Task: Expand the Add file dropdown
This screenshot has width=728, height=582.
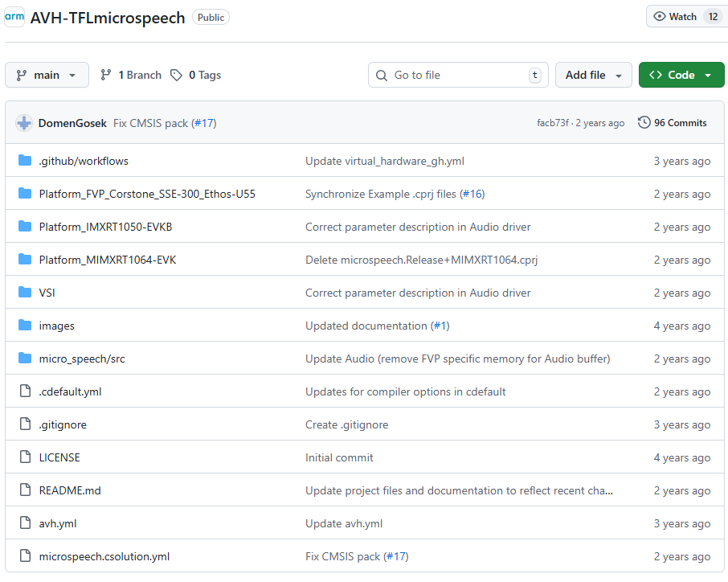Action: [x=593, y=75]
